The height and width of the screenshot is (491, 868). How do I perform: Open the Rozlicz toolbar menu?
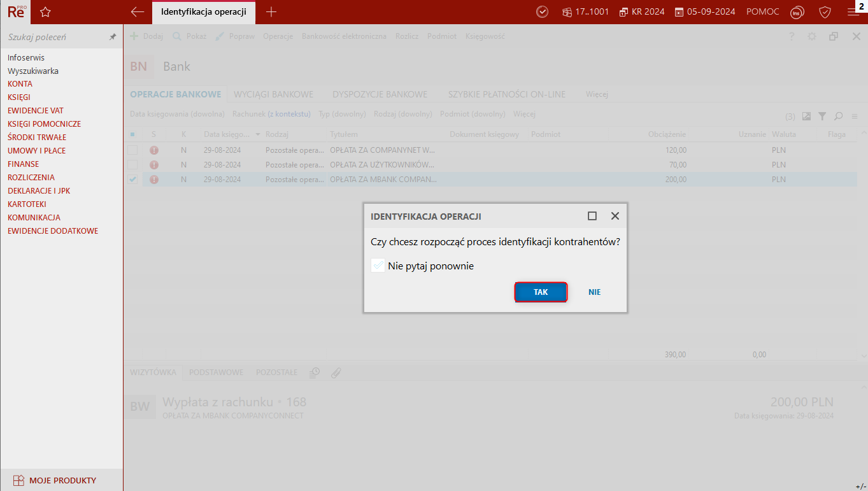[407, 36]
